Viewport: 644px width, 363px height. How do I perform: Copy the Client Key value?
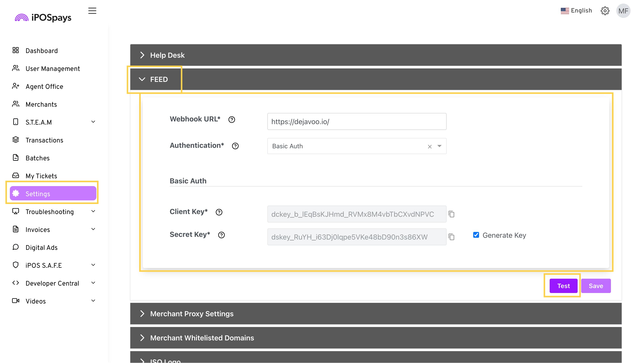tap(452, 214)
